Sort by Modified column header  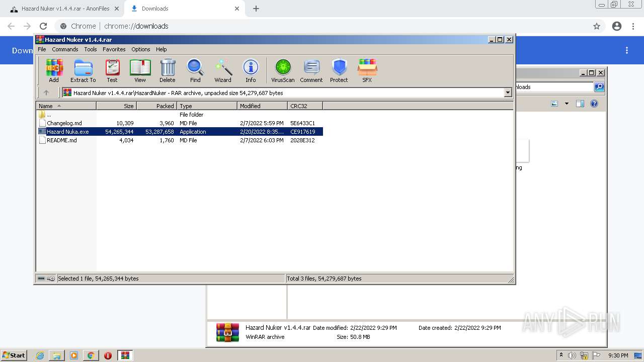coord(262,106)
